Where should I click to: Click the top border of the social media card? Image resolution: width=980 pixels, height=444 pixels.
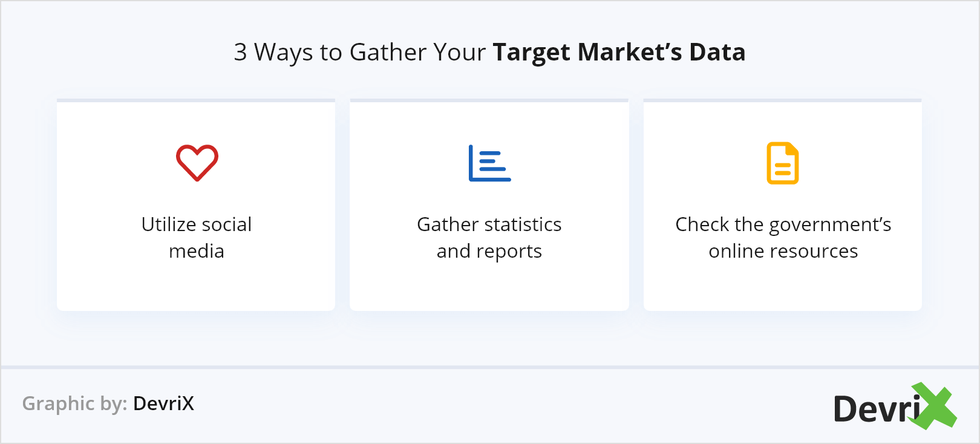pyautogui.click(x=196, y=100)
